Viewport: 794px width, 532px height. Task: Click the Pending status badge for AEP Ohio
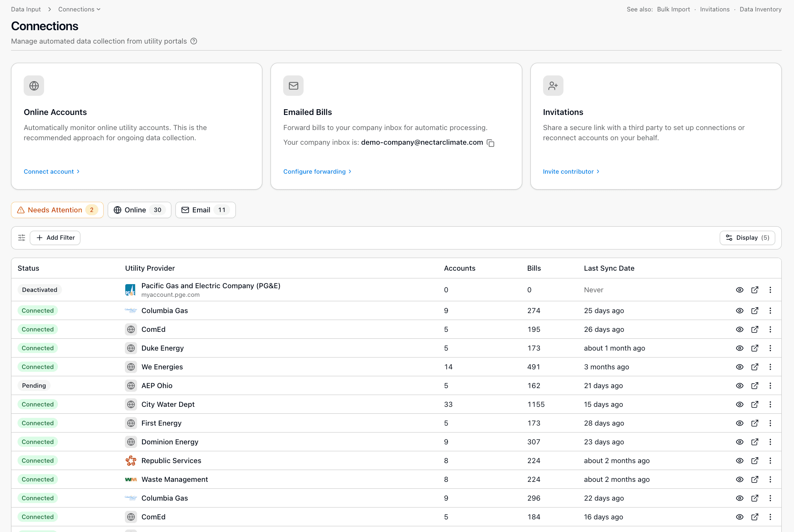click(x=34, y=386)
